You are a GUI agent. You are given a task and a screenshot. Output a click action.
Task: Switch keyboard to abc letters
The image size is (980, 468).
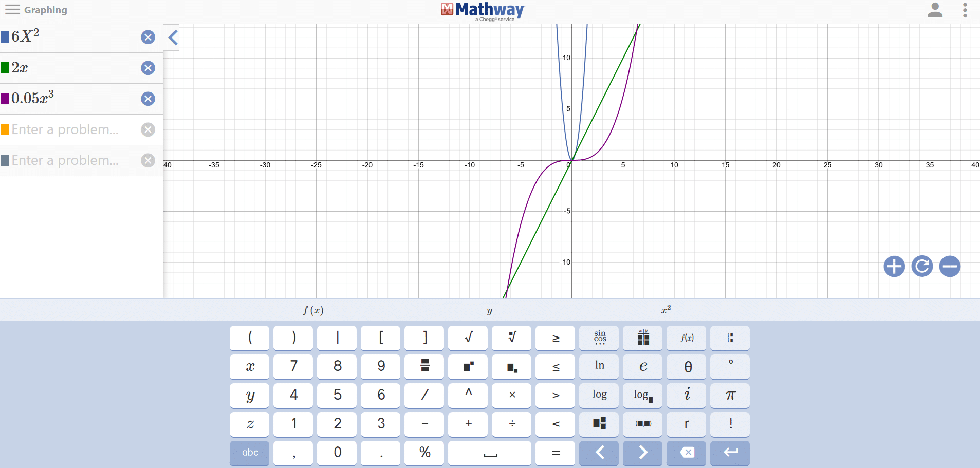(250, 453)
